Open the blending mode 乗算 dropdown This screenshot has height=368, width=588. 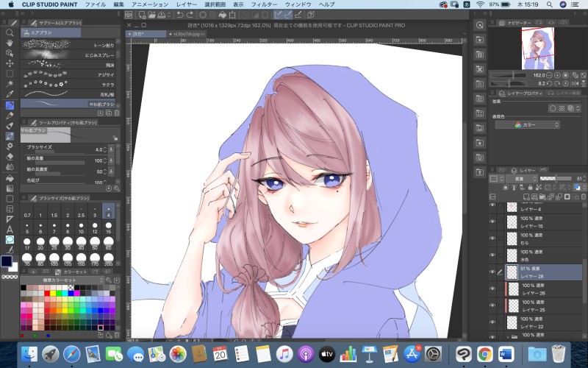tap(522, 179)
